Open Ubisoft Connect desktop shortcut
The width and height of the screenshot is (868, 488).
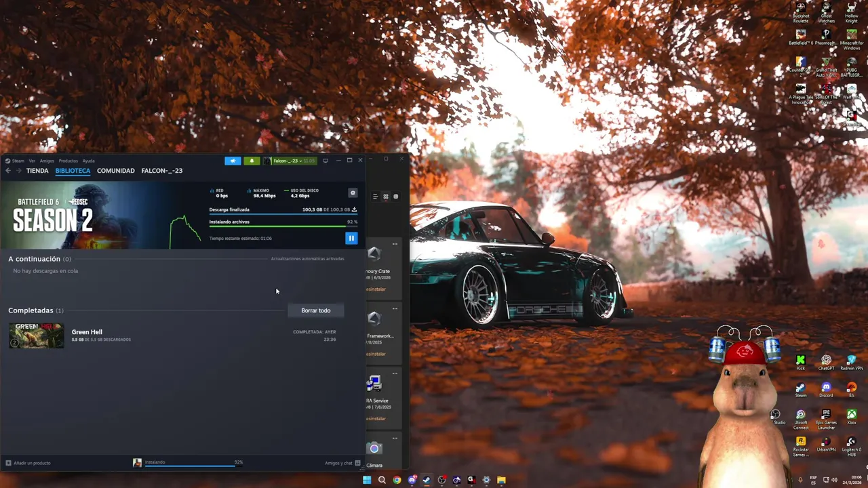click(801, 419)
